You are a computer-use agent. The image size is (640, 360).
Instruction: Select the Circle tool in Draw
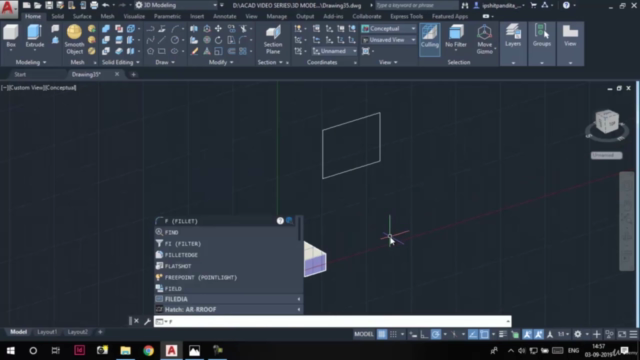click(x=175, y=40)
